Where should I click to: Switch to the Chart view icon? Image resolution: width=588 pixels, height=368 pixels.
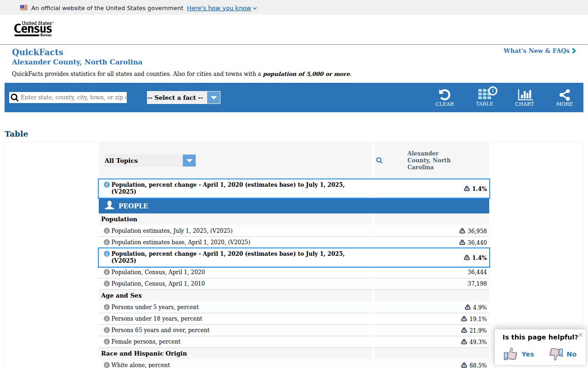(525, 95)
